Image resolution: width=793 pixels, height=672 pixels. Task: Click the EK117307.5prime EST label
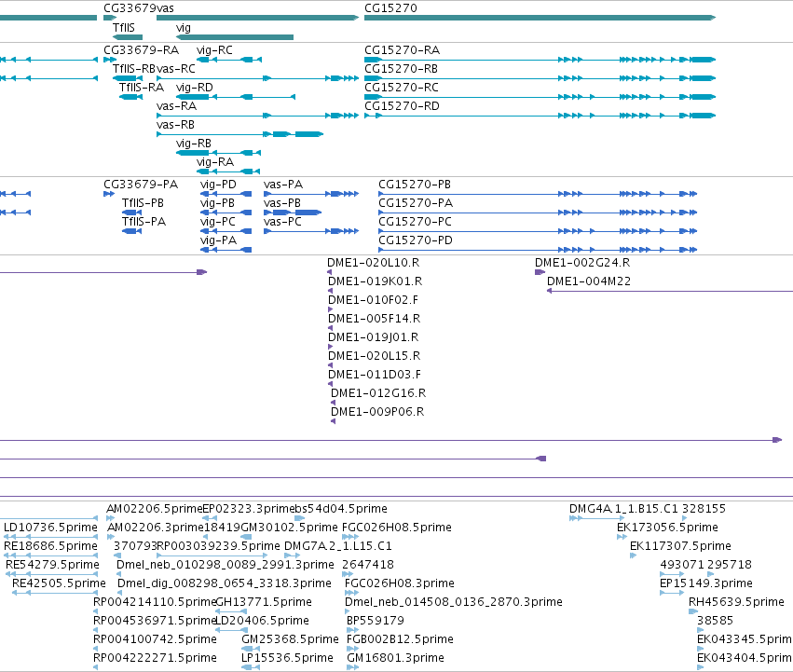[x=681, y=546]
